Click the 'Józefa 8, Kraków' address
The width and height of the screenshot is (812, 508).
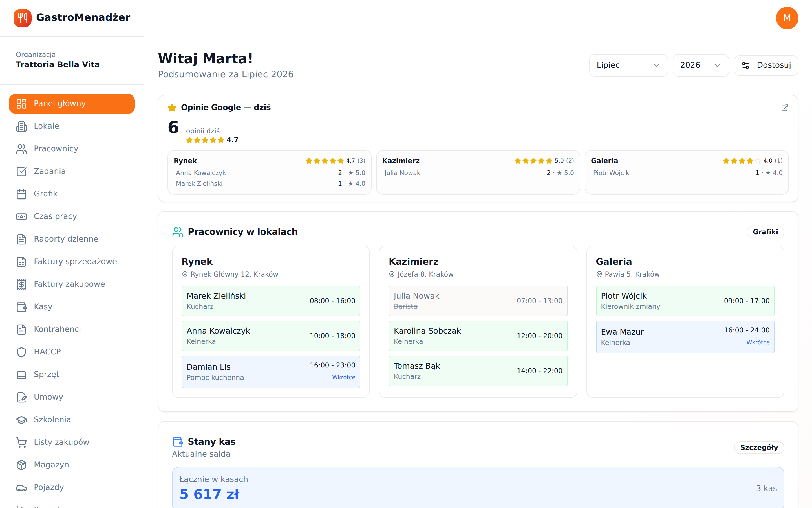425,274
